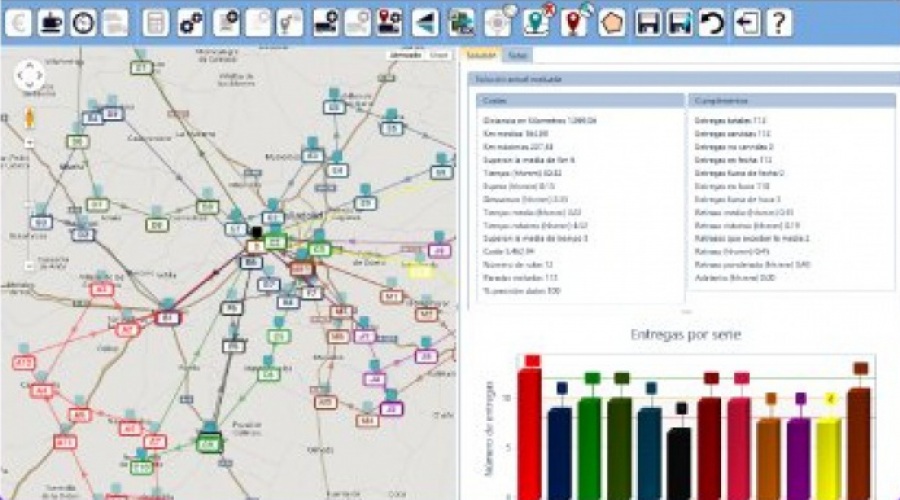Click the Cumplimientos panel header
900x500 pixels.
tap(792, 100)
